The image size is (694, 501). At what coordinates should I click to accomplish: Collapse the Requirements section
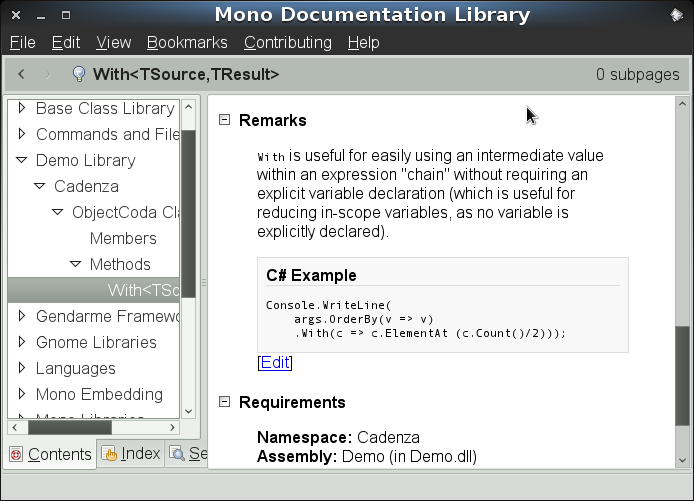(225, 402)
